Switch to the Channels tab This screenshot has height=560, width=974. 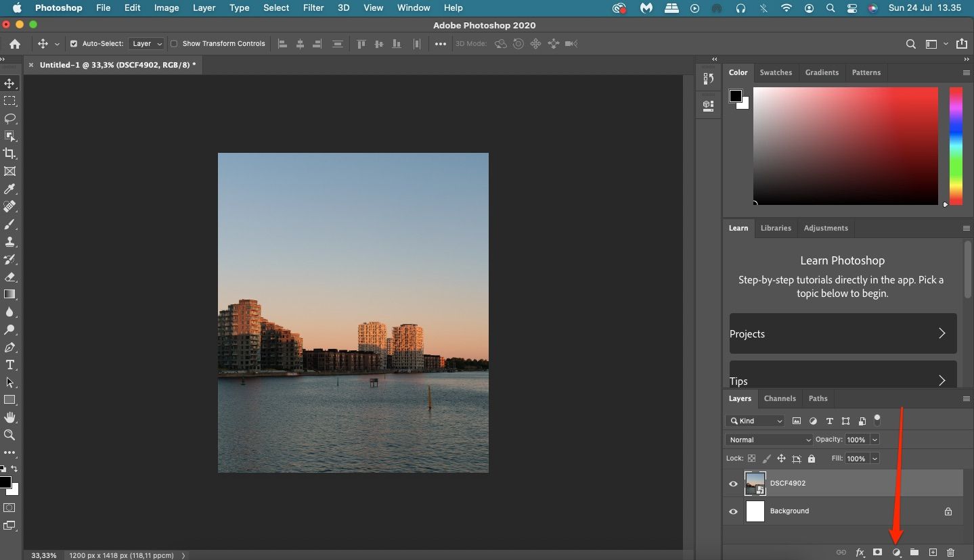pos(779,398)
